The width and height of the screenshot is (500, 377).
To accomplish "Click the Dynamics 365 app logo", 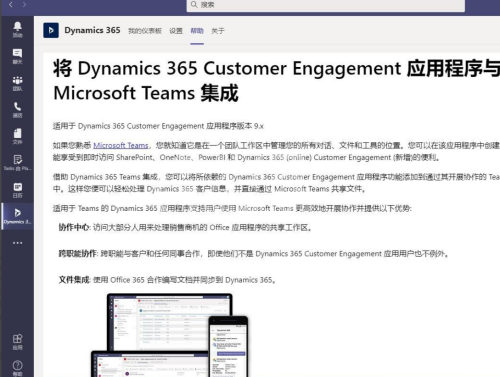I will point(51,30).
